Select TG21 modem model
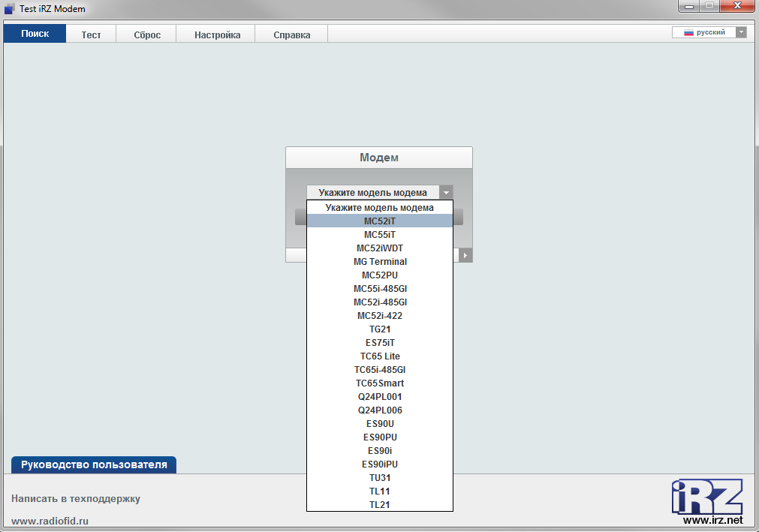759x532 pixels. 380,329
